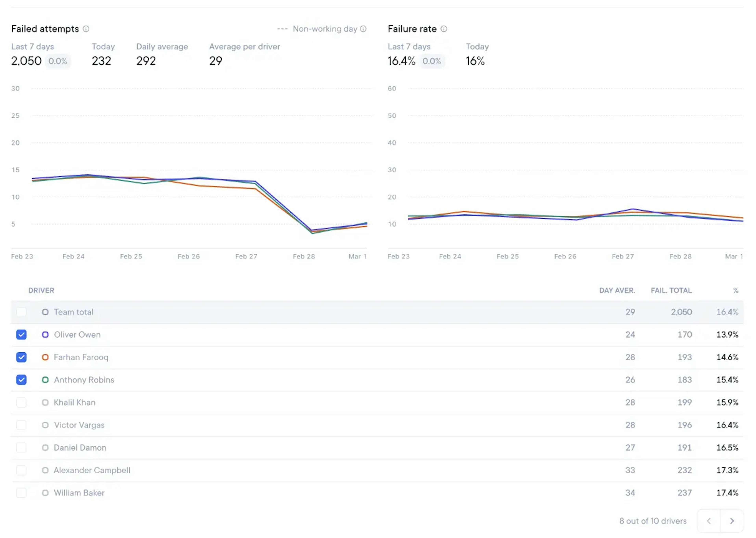Screen dimensions: 756x538
Task: Click the Today failed attempts value 232
Action: [x=101, y=61]
